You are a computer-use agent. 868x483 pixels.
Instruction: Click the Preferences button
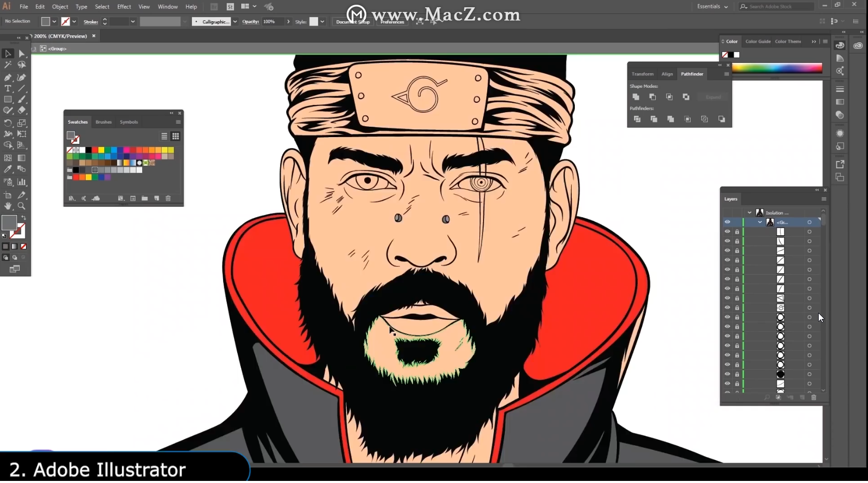pyautogui.click(x=392, y=22)
